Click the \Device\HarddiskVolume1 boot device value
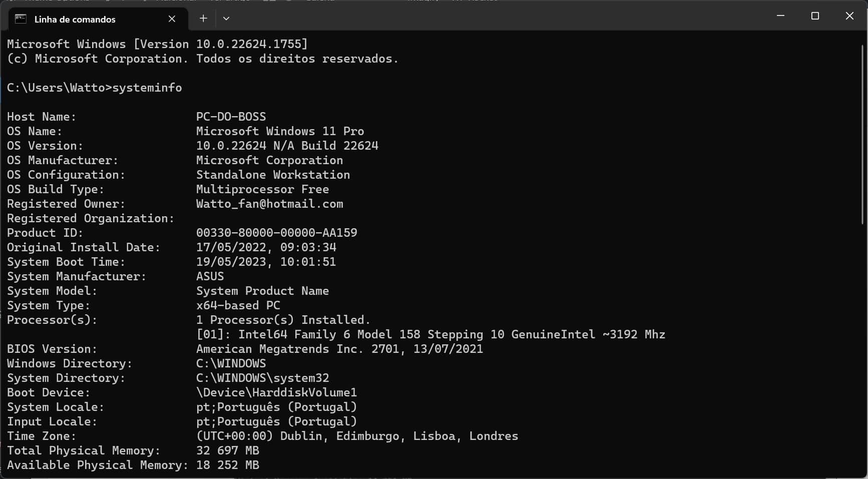Viewport: 868px width, 479px height. coord(276,392)
